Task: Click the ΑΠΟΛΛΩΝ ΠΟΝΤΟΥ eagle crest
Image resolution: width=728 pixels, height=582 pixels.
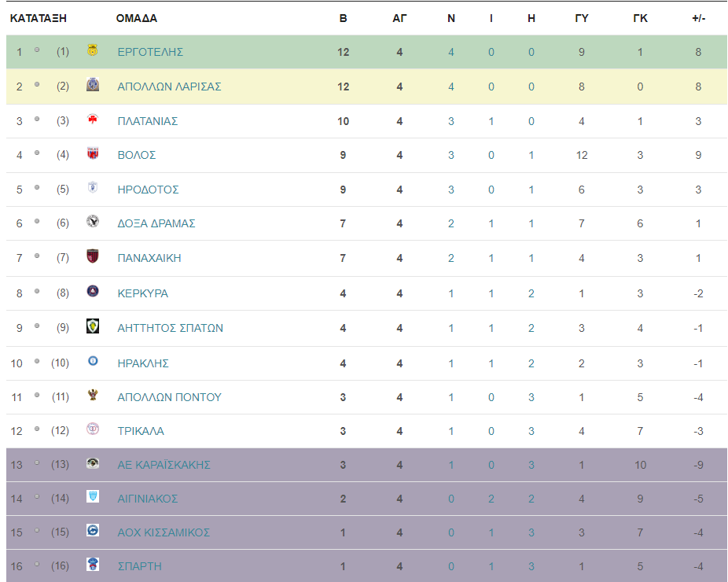Action: click(x=93, y=395)
